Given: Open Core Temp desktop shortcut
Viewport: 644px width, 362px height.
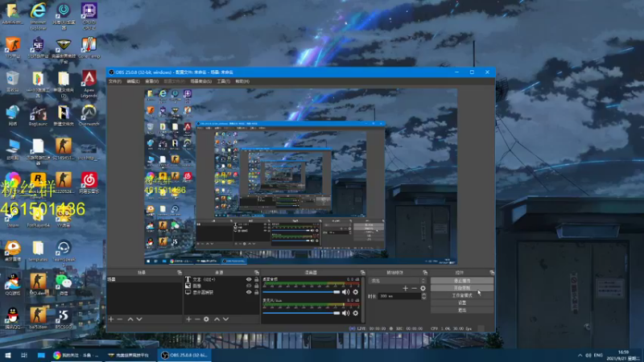Looking at the screenshot, I should tap(89, 47).
